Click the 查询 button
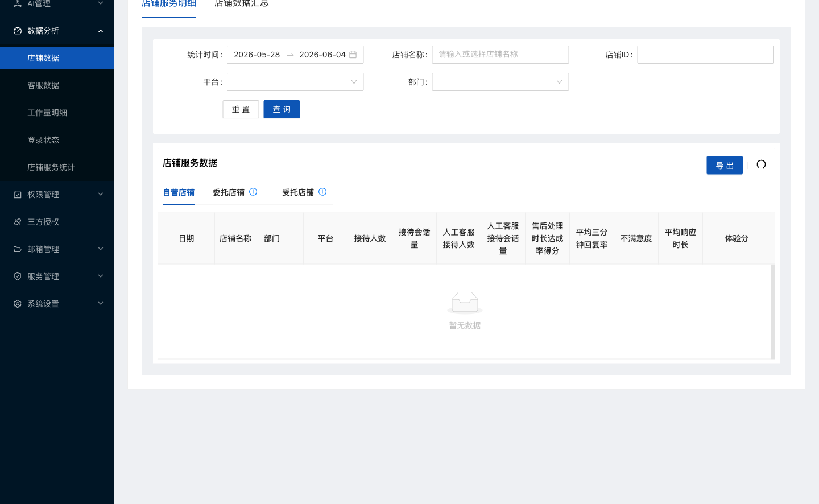The image size is (819, 504). coord(282,109)
